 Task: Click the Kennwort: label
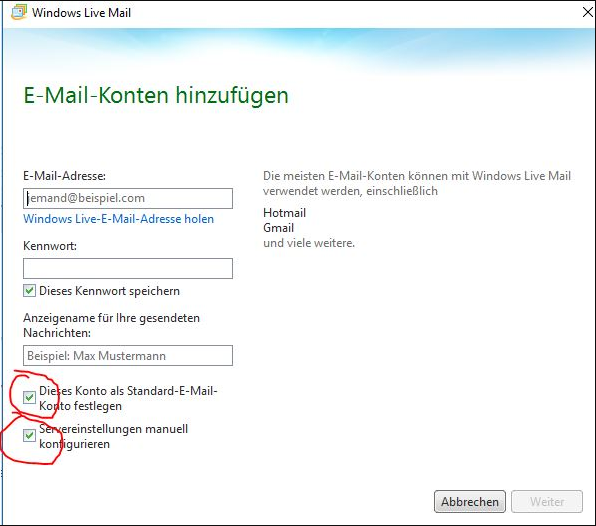[50, 246]
